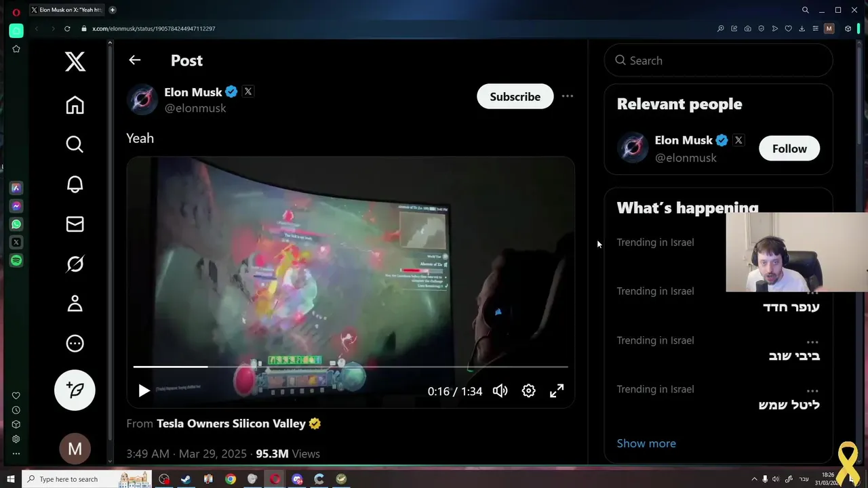Open video playback settings gear
Viewport: 868px width, 488px height.
(528, 391)
